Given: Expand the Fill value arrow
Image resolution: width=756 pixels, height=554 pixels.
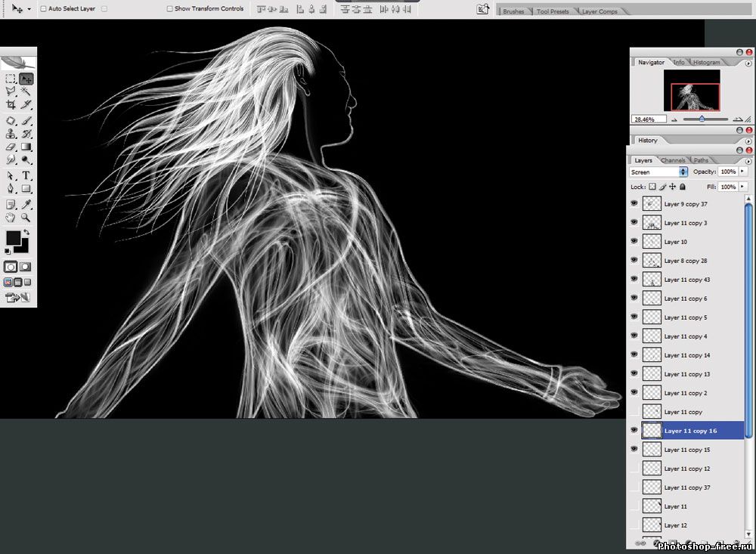Looking at the screenshot, I should click(742, 187).
